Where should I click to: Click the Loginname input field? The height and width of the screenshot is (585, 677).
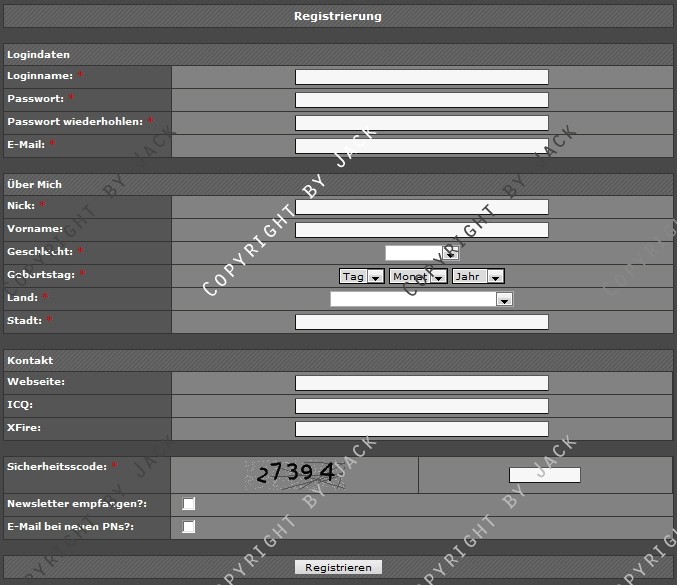pyautogui.click(x=421, y=77)
